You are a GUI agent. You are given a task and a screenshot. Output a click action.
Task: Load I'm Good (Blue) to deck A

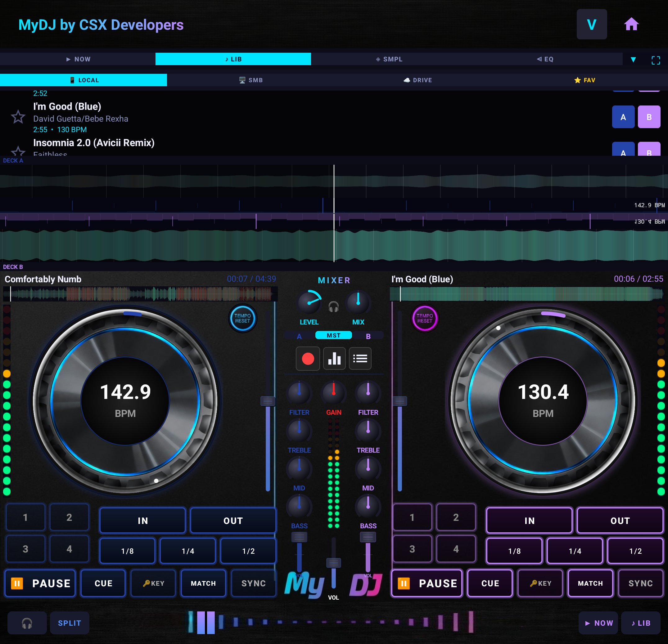pos(623,117)
